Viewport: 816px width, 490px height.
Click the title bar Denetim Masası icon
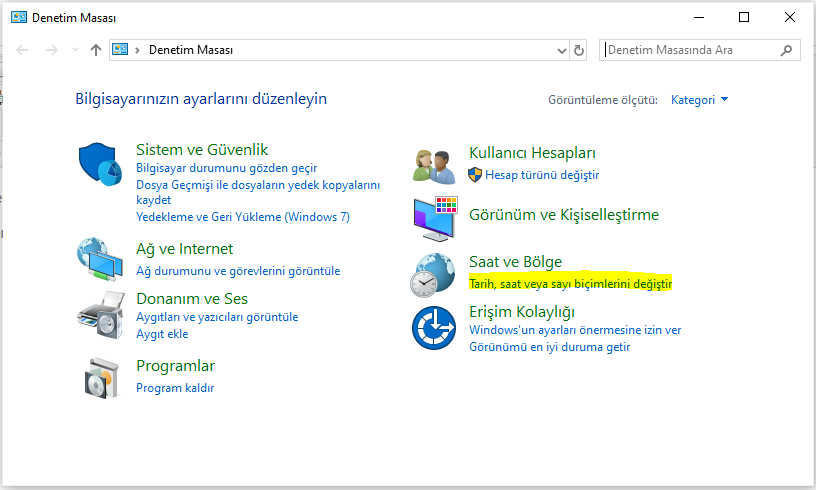19,17
